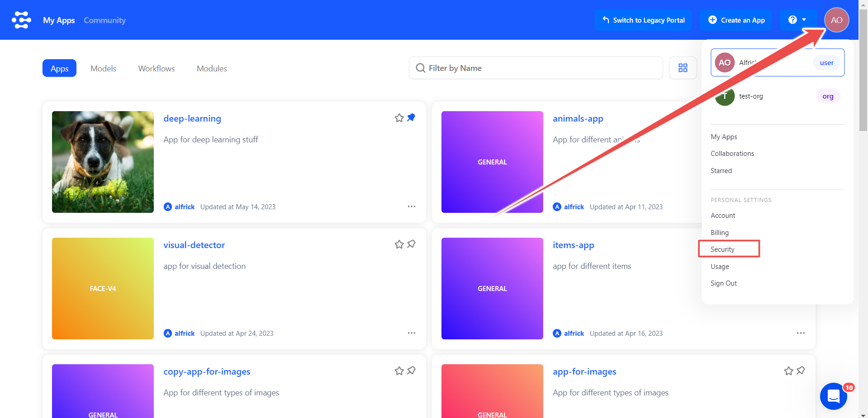This screenshot has height=418, width=868.
Task: Open the AO user avatar menu
Action: [x=836, y=20]
